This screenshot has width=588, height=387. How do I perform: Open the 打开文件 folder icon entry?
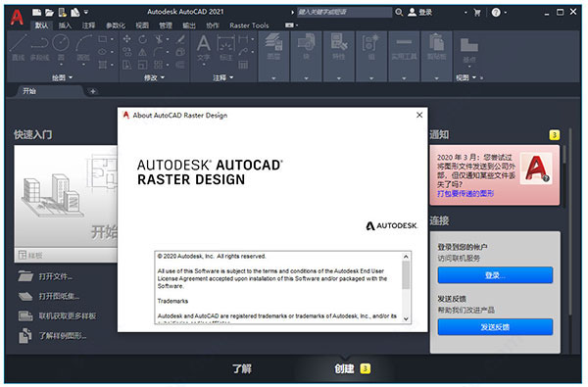click(25, 276)
